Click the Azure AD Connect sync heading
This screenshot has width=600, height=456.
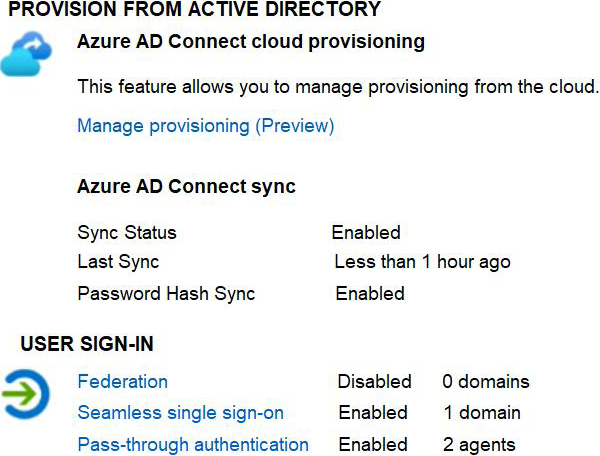(186, 187)
